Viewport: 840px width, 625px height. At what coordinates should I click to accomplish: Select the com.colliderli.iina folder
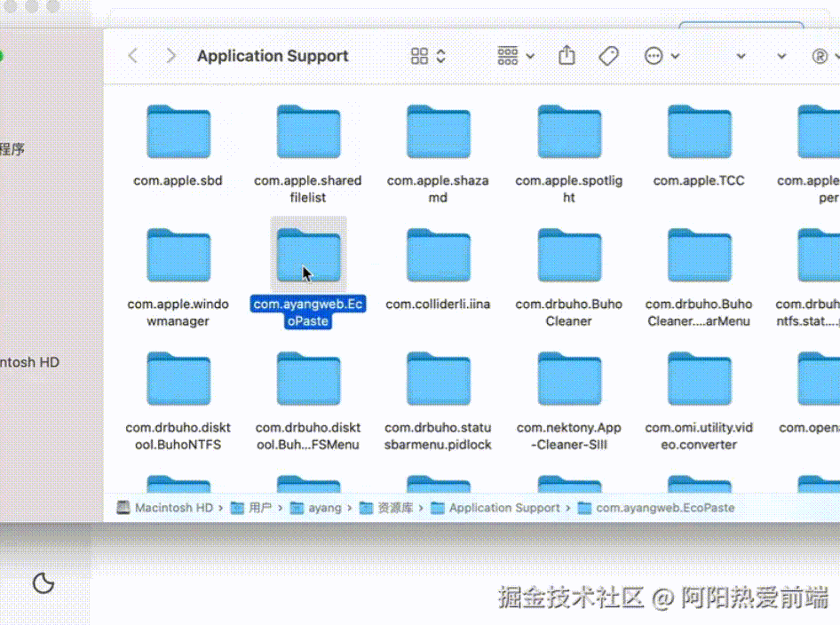point(439,256)
